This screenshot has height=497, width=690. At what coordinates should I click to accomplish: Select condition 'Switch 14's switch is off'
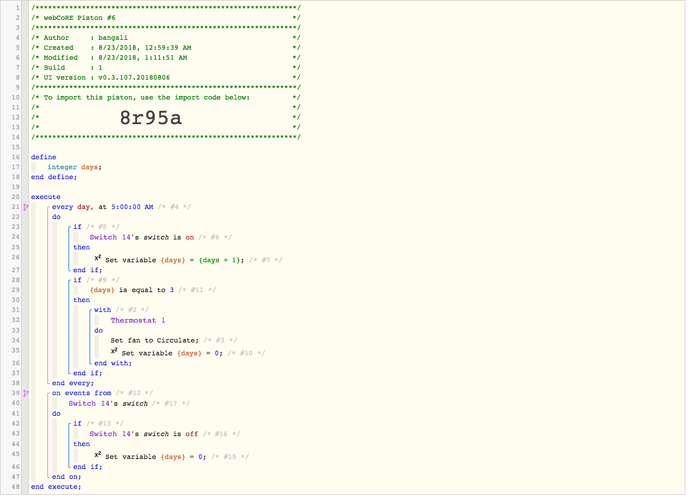pyautogui.click(x=144, y=434)
